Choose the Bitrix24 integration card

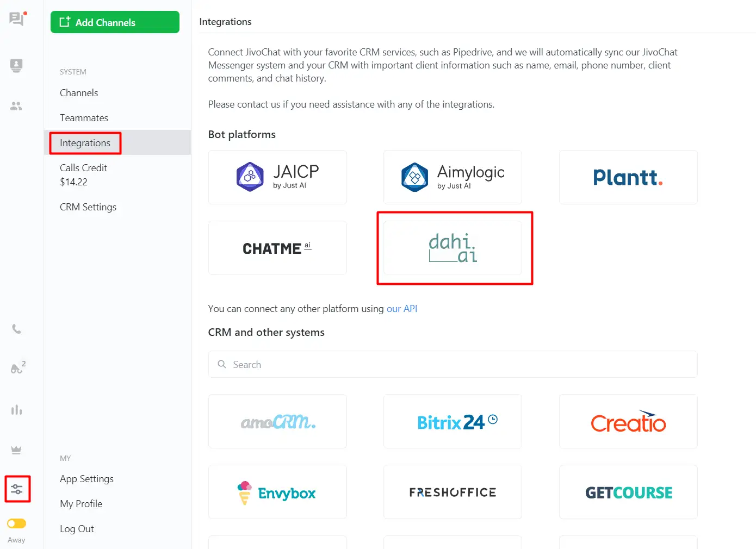453,421
